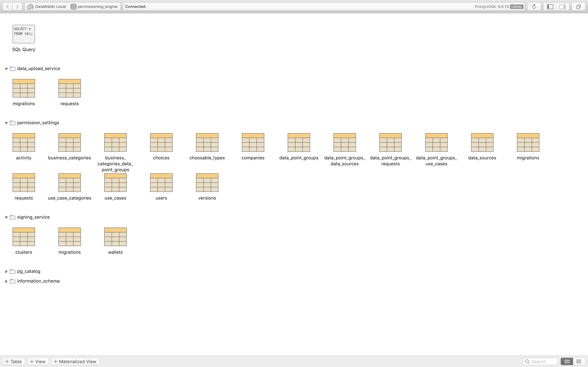Toggle the right sidebar panel

coord(562,7)
